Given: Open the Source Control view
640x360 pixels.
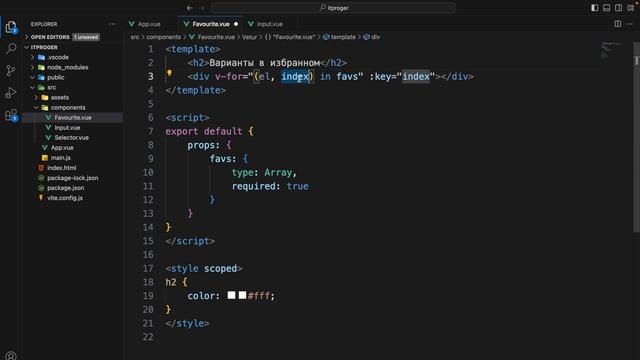Looking at the screenshot, I should click(x=11, y=71).
